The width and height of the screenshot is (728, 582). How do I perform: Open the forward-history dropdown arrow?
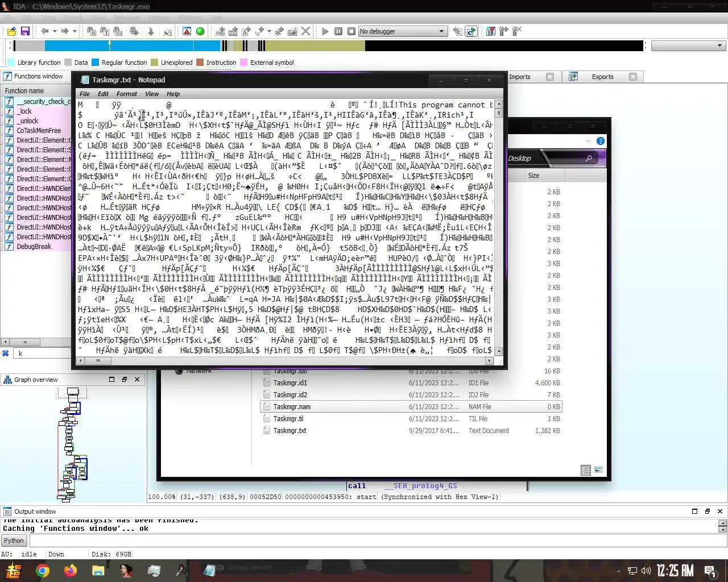click(x=75, y=31)
